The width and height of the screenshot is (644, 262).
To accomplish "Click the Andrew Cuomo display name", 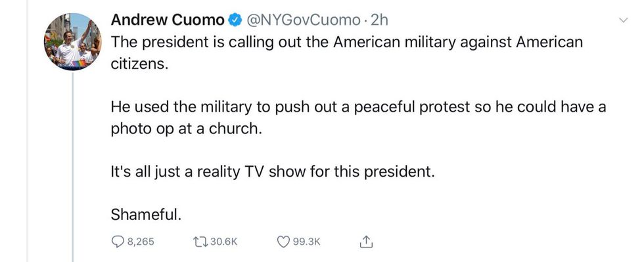I will tap(168, 20).
